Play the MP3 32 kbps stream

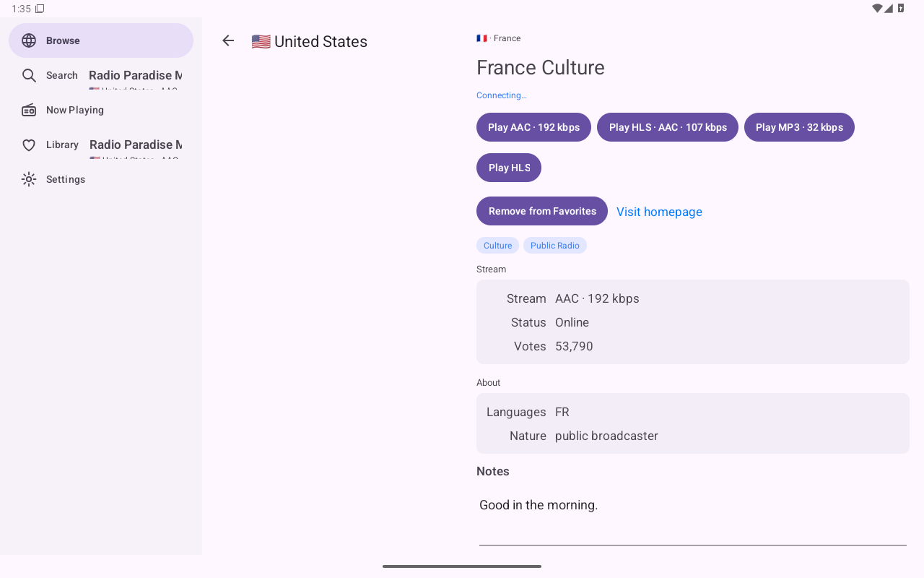click(x=799, y=127)
